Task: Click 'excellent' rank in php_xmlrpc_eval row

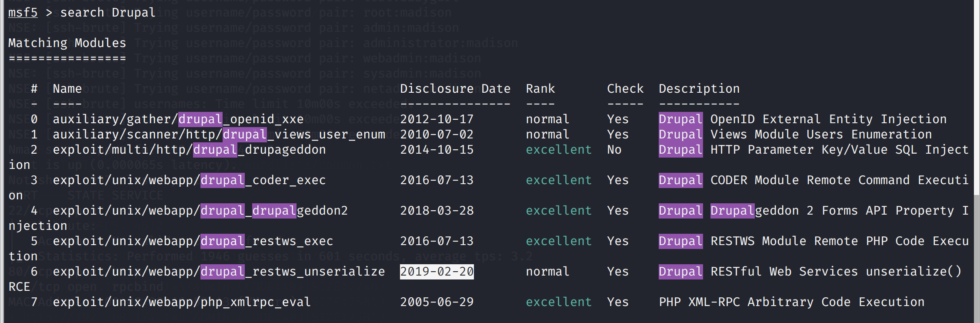Action: [x=559, y=302]
